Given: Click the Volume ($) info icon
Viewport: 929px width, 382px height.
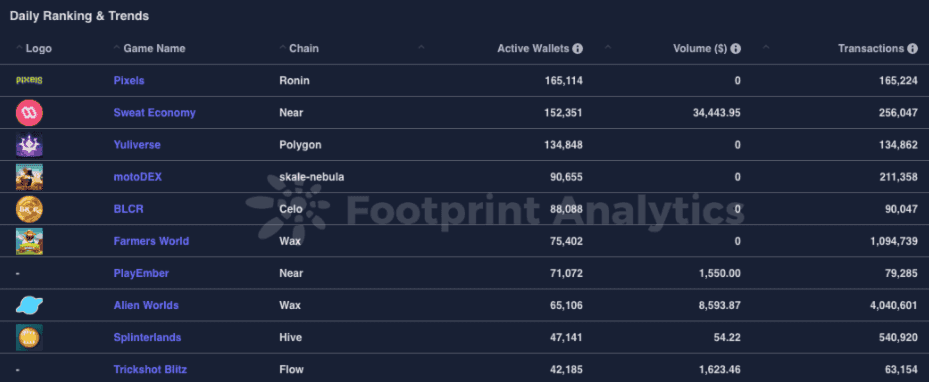Looking at the screenshot, I should pyautogui.click(x=736, y=49).
